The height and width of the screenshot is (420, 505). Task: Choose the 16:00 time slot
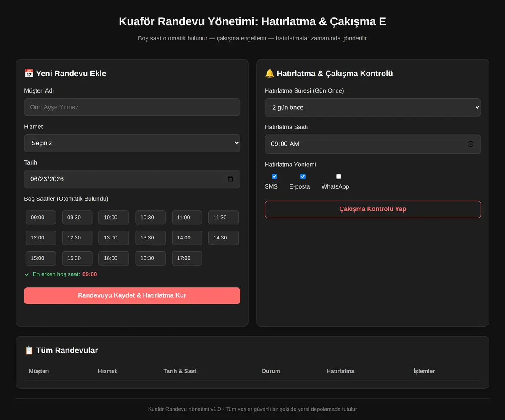click(114, 258)
